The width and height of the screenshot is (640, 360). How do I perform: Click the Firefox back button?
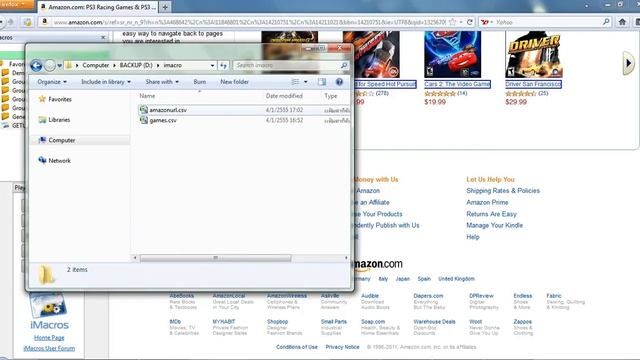coord(2,22)
